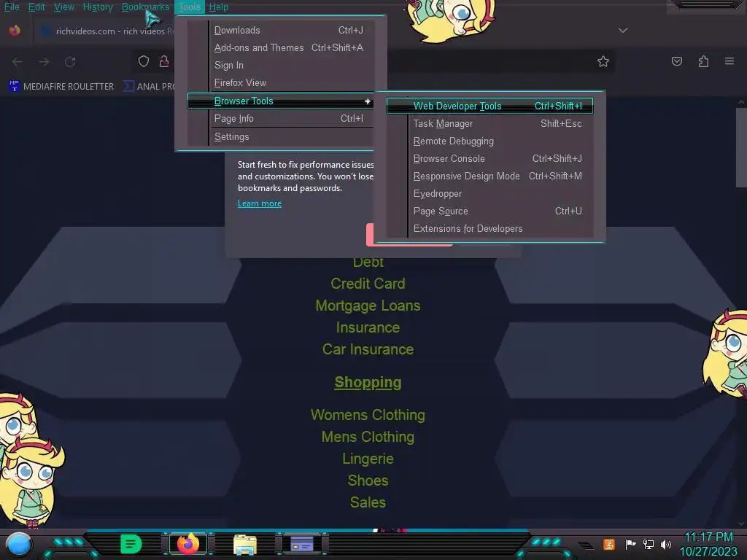Open the hamburger application menu
Screen dimensions: 747x560
click(x=729, y=61)
